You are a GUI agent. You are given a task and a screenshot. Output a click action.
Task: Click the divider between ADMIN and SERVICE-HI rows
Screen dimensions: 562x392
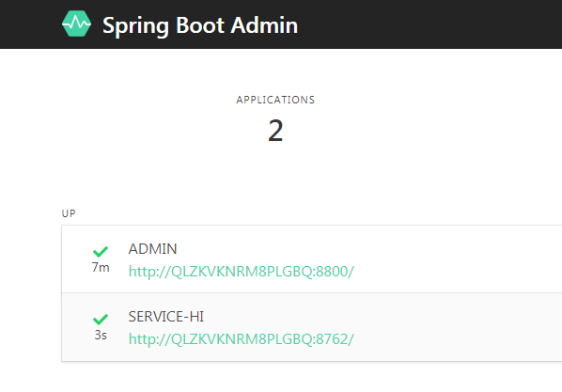pyautogui.click(x=312, y=292)
